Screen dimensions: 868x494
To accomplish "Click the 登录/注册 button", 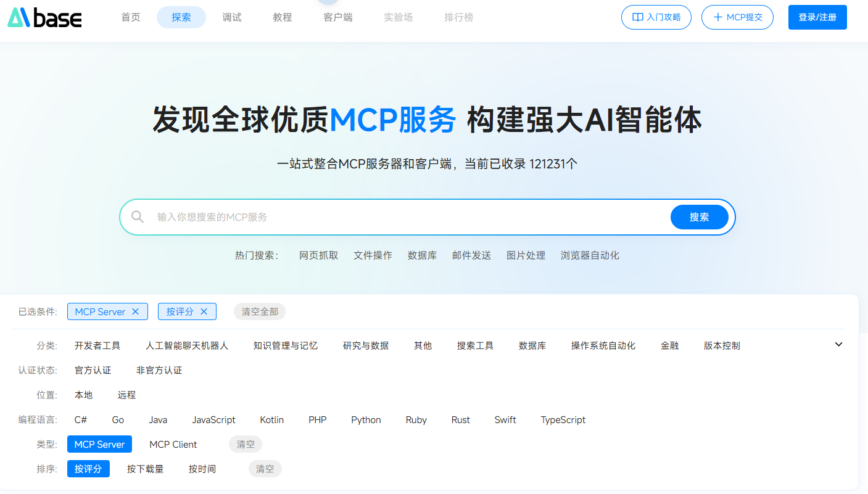I will pos(817,17).
